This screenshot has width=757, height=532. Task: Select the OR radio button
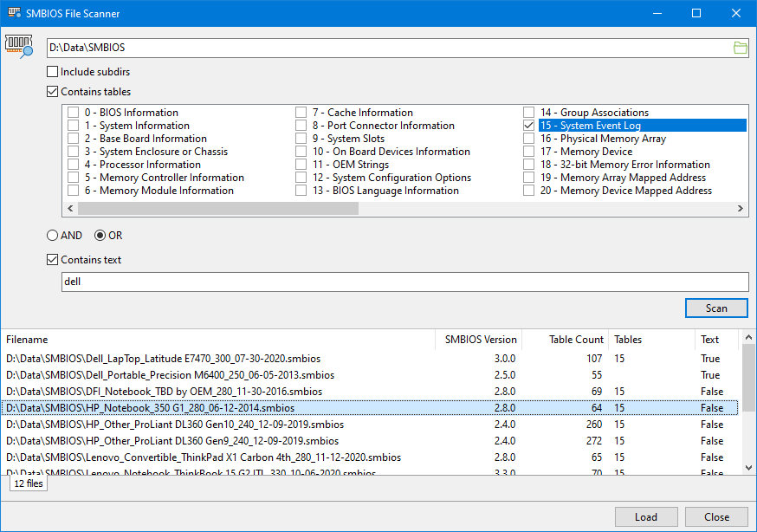(x=100, y=236)
